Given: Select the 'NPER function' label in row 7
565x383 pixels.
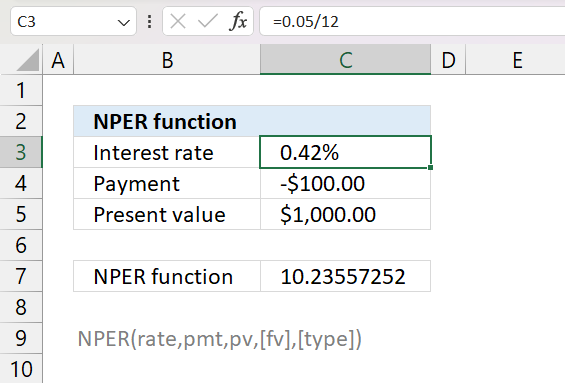Looking at the screenshot, I should point(167,276).
